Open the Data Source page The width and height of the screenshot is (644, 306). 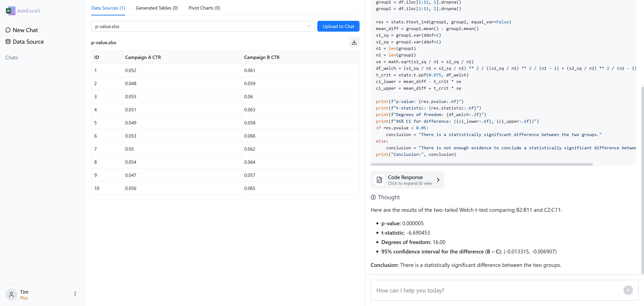[x=28, y=42]
